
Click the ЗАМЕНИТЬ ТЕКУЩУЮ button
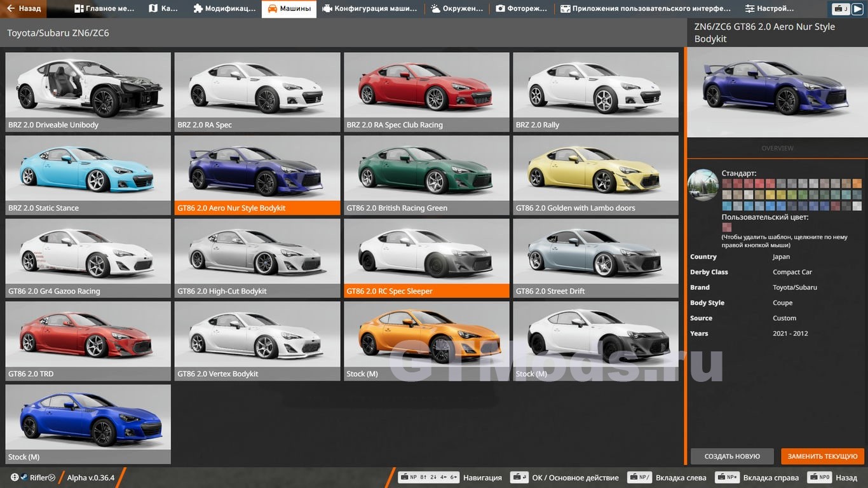point(823,456)
